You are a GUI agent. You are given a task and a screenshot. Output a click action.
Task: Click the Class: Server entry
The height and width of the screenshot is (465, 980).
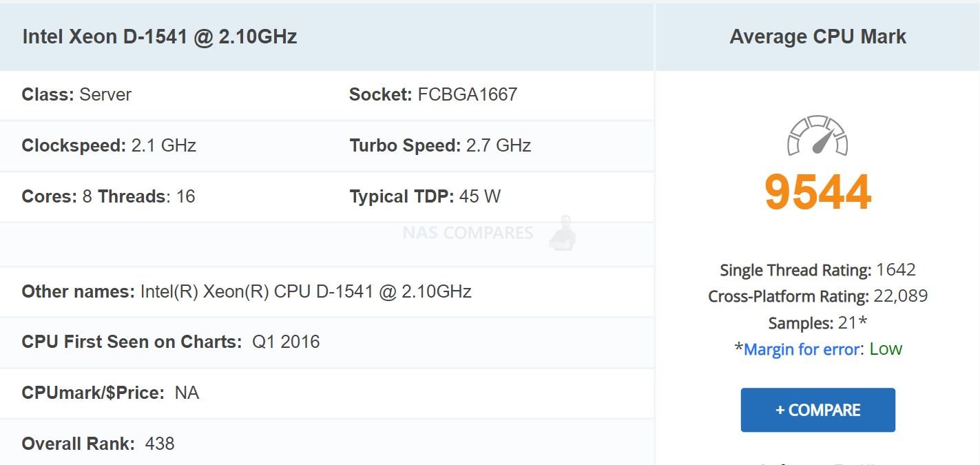(x=76, y=94)
